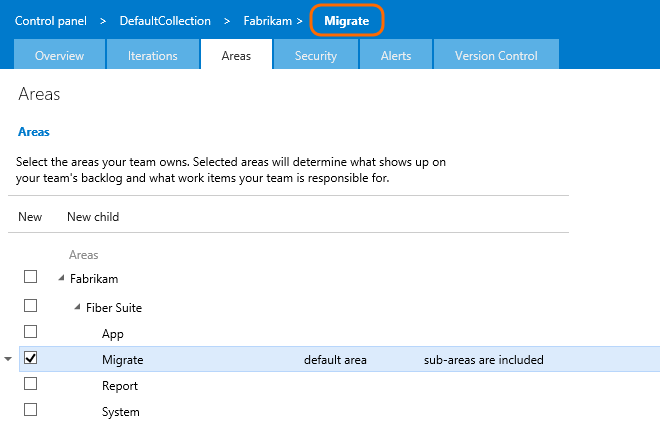The image size is (660, 424).
Task: Click the Areas column header
Action: tap(83, 255)
